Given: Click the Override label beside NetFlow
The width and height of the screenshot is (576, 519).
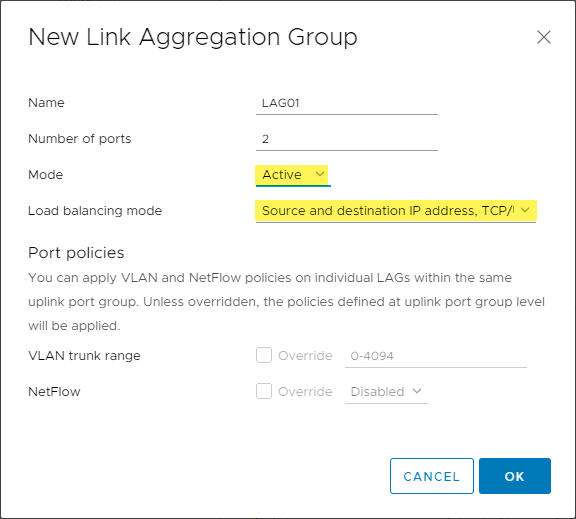Looking at the screenshot, I should (305, 392).
